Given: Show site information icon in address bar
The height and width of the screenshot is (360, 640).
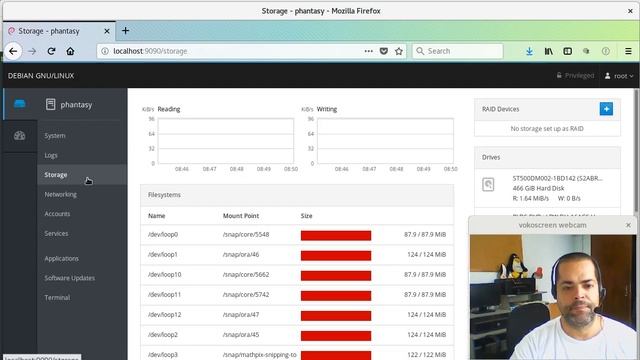Looking at the screenshot, I should point(105,51).
